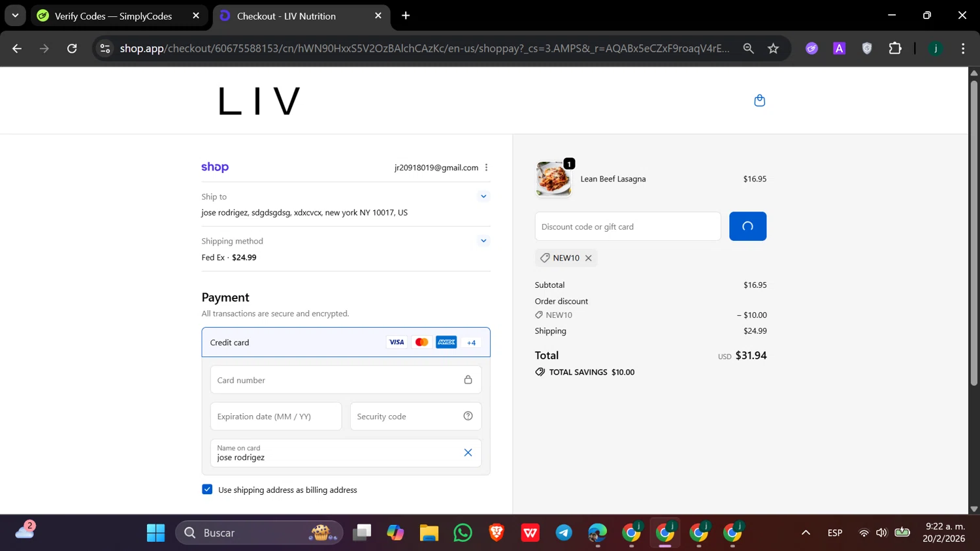Close the Checkout - LIV Nutrition tab
Image resolution: width=980 pixels, height=551 pixels.
[378, 16]
